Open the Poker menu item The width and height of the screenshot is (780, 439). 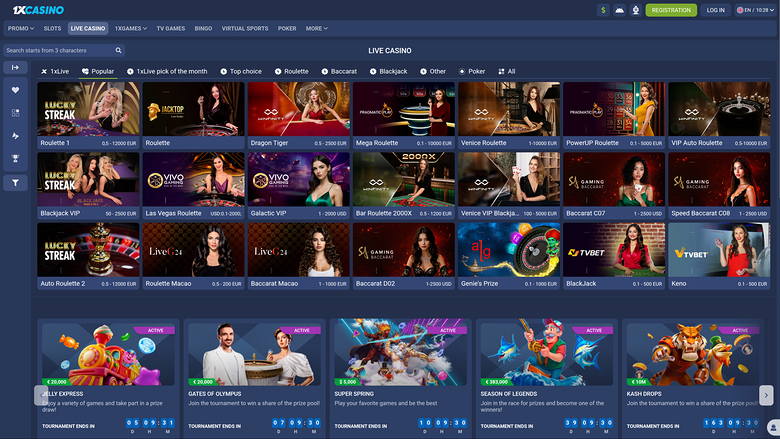pyautogui.click(x=287, y=28)
